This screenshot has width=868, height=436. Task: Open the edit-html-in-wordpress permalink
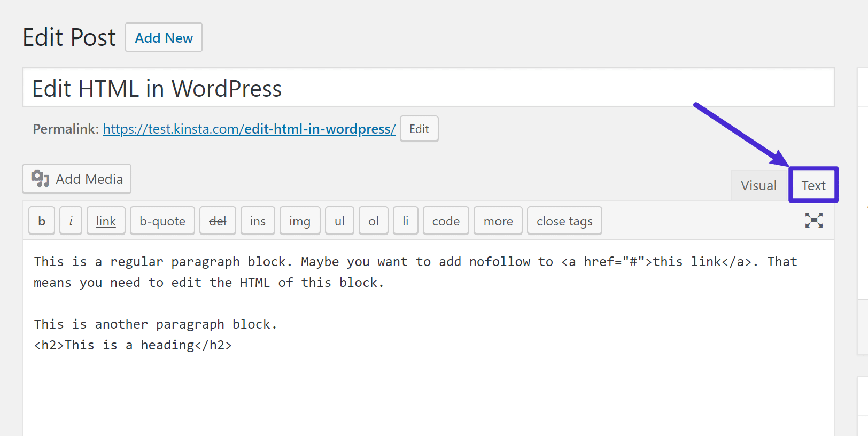249,129
